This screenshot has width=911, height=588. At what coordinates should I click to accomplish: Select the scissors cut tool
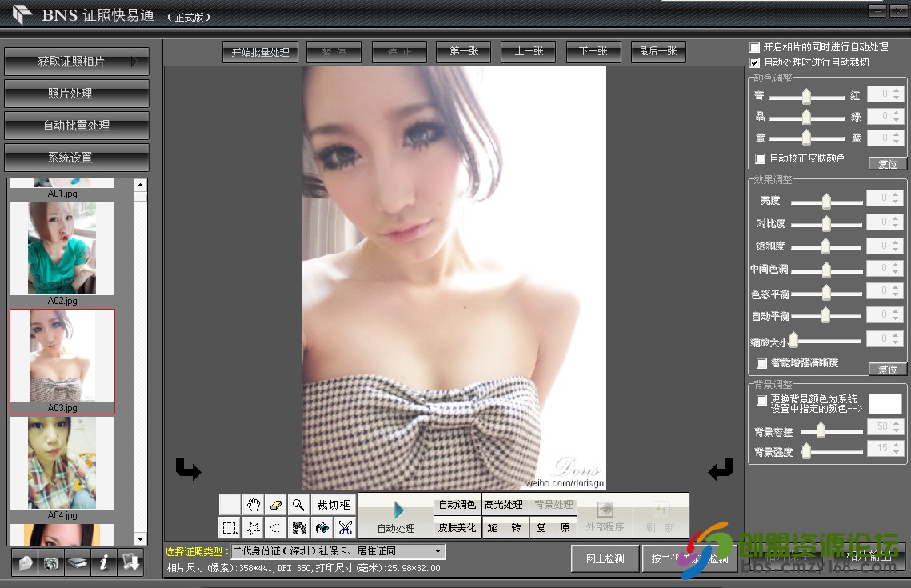345,527
